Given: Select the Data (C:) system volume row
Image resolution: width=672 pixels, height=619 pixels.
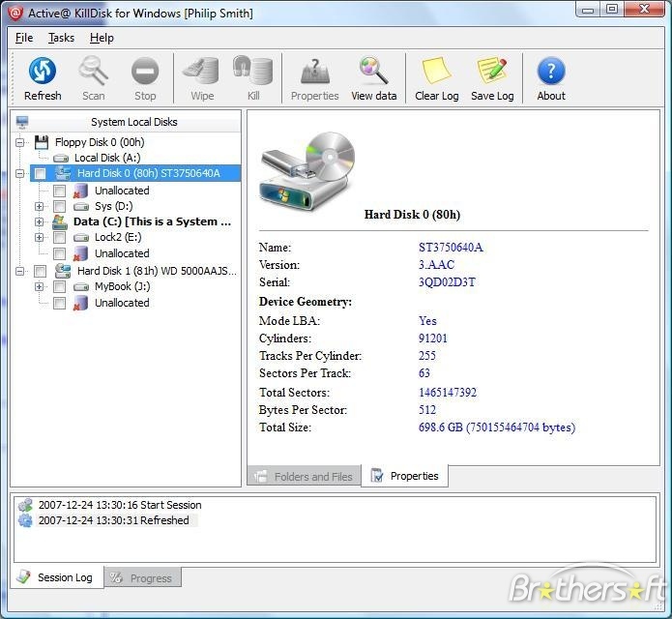Looking at the screenshot, I should pos(152,221).
